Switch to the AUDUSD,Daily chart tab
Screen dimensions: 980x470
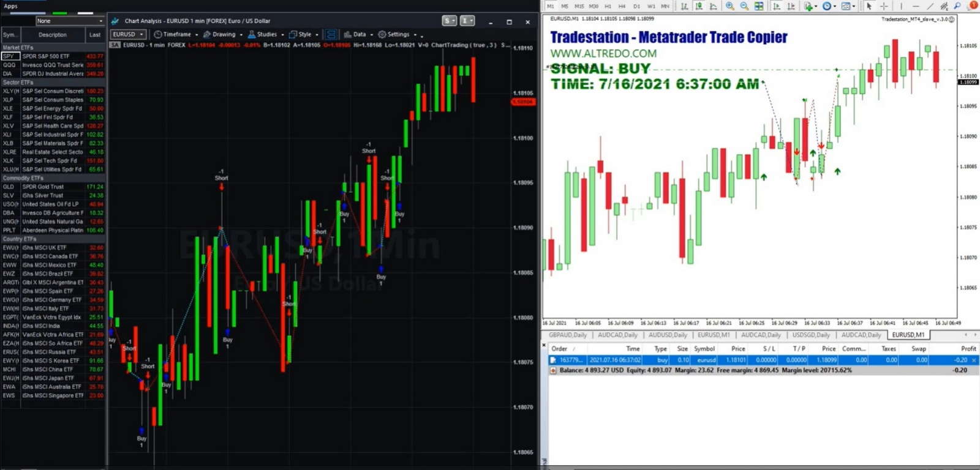(668, 335)
